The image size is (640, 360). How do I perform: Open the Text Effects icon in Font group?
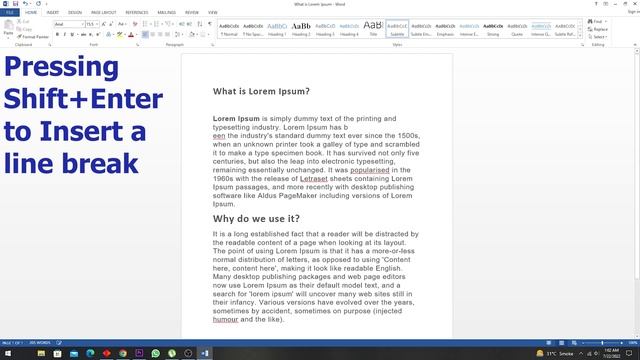click(109, 35)
